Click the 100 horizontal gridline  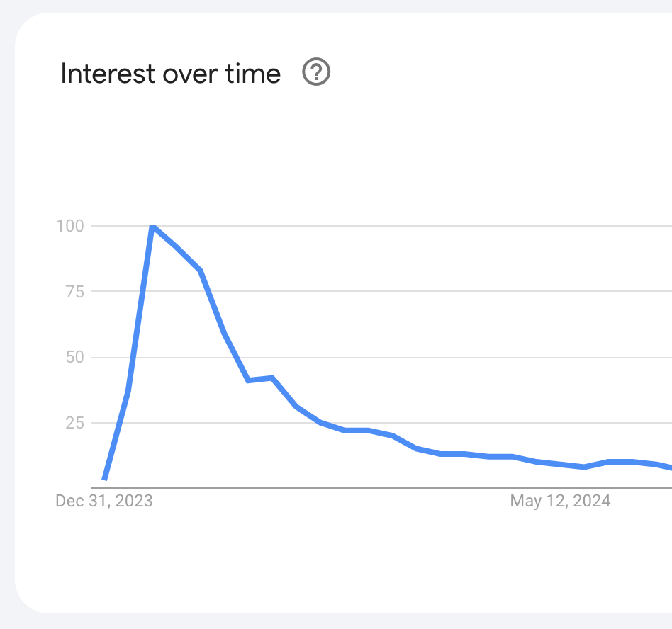[425, 226]
